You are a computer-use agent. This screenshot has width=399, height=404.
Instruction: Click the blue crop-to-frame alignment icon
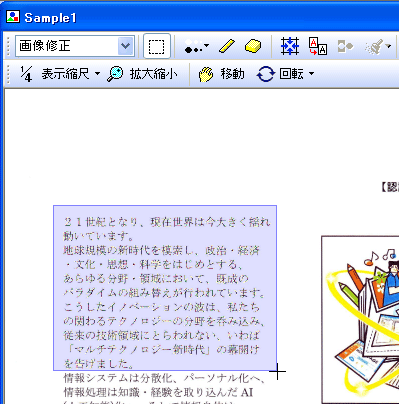pyautogui.click(x=290, y=46)
